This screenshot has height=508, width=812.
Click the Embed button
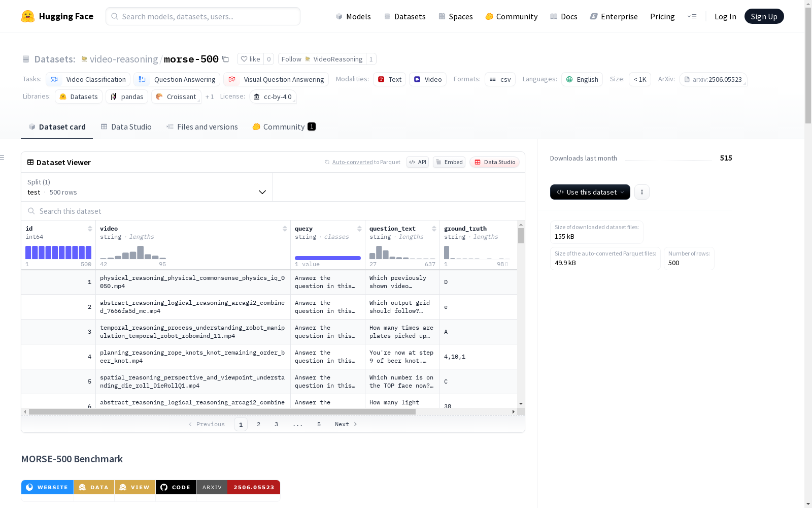pos(449,162)
